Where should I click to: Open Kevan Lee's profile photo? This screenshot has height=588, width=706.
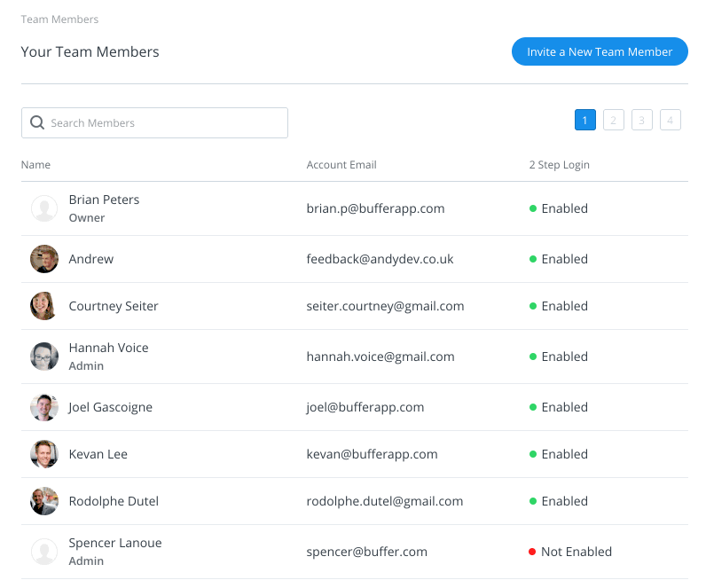pyautogui.click(x=44, y=454)
